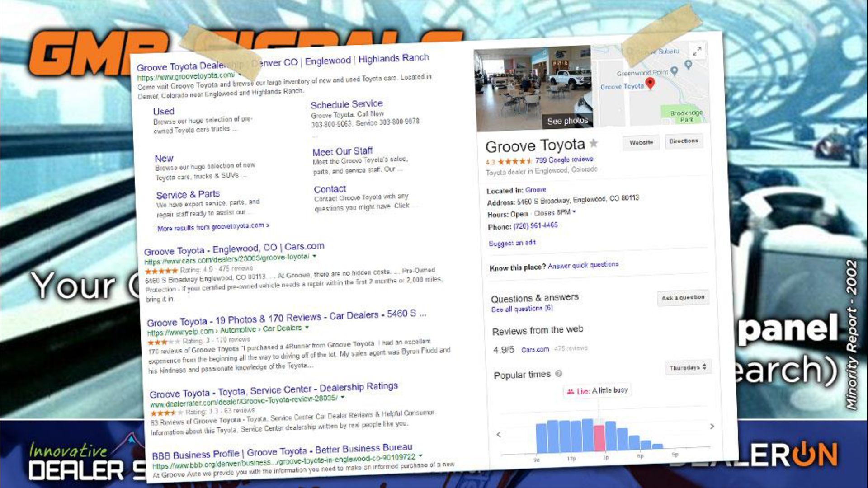Click Answer quick questions link
868x488 pixels.
(583, 265)
